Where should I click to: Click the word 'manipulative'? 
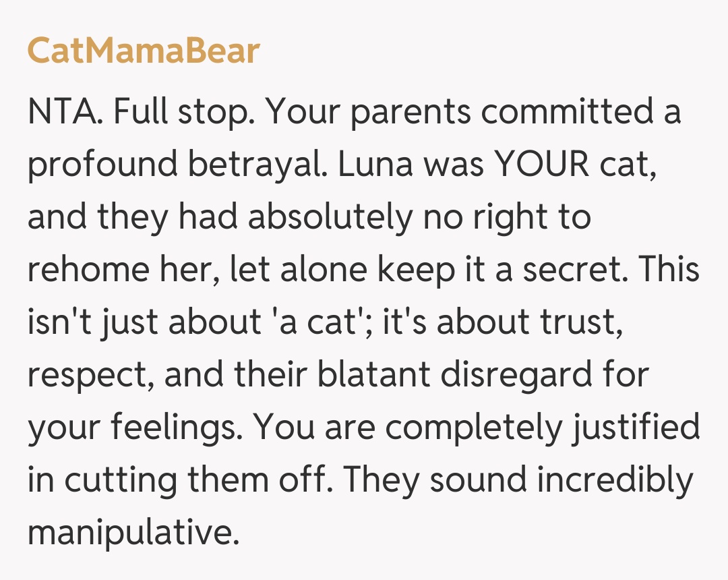pyautogui.click(x=133, y=532)
